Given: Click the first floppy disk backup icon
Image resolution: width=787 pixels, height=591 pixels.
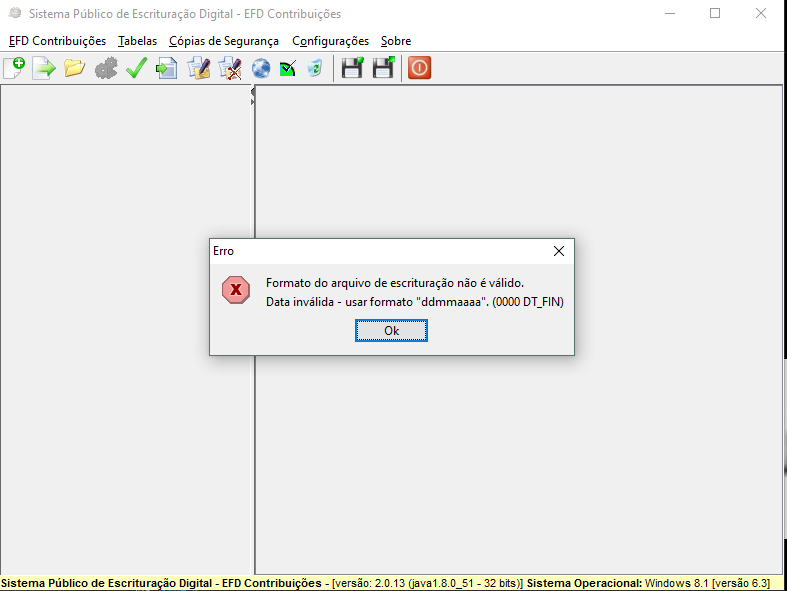Looking at the screenshot, I should point(352,68).
